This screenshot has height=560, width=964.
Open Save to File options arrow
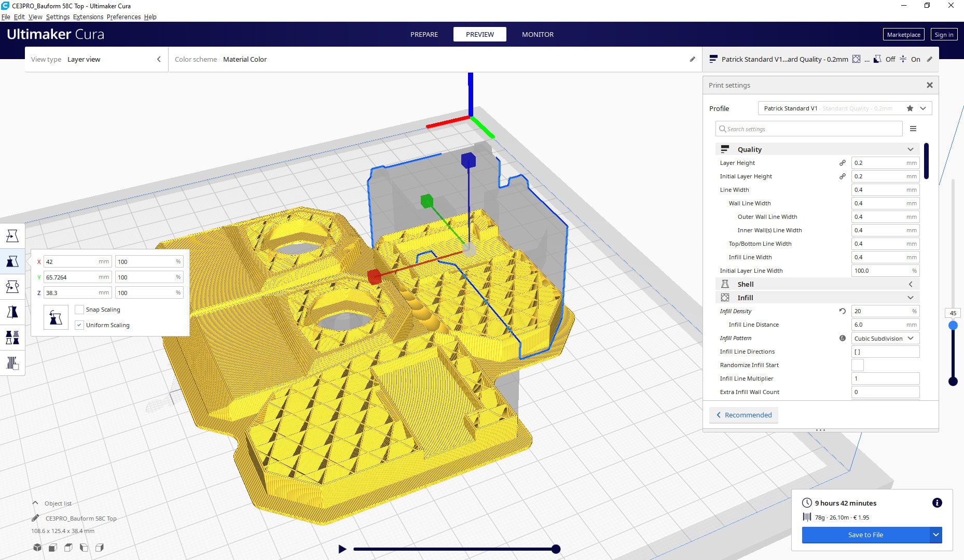[x=935, y=535]
